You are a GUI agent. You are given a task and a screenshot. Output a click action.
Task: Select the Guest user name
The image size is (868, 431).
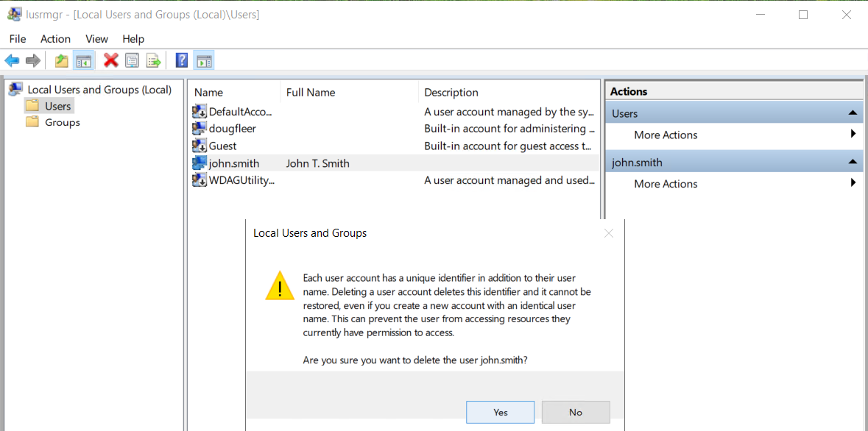(222, 146)
